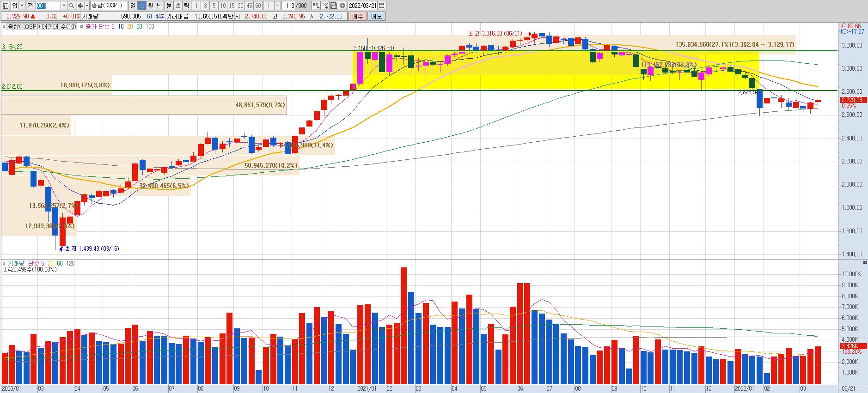Click the 매수 buy button
Image resolution: width=868 pixels, height=393 pixels.
[358, 16]
